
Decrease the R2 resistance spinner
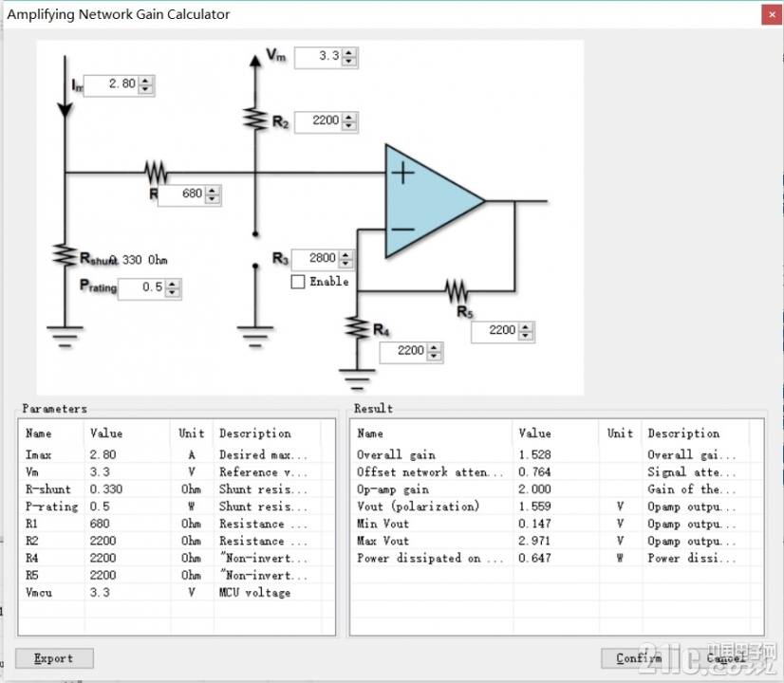point(349,126)
